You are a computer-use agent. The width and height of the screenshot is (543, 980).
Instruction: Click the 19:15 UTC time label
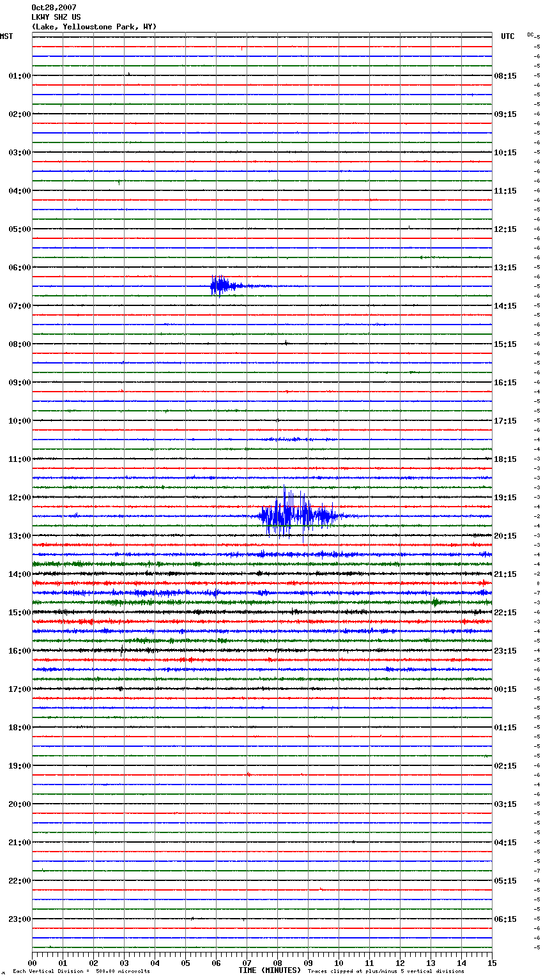click(x=505, y=498)
